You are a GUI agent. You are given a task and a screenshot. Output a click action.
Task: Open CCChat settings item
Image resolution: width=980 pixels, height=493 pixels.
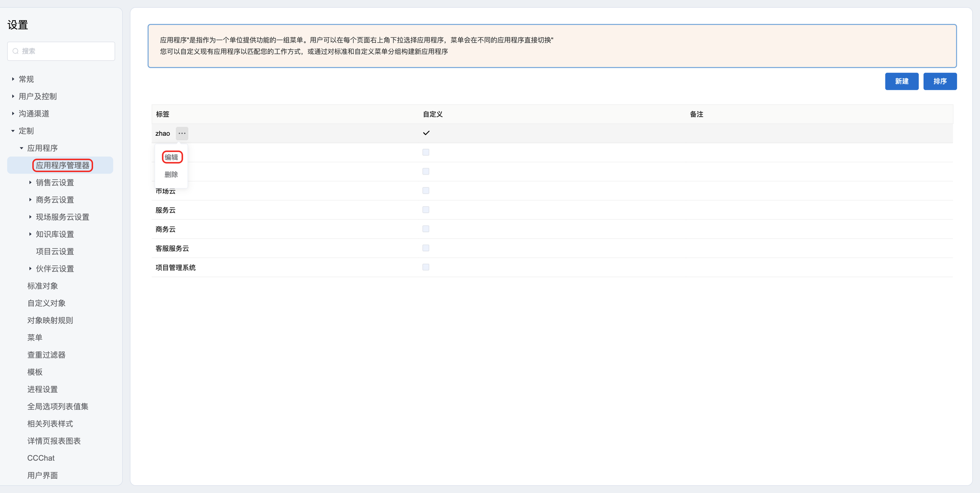[x=41, y=458]
